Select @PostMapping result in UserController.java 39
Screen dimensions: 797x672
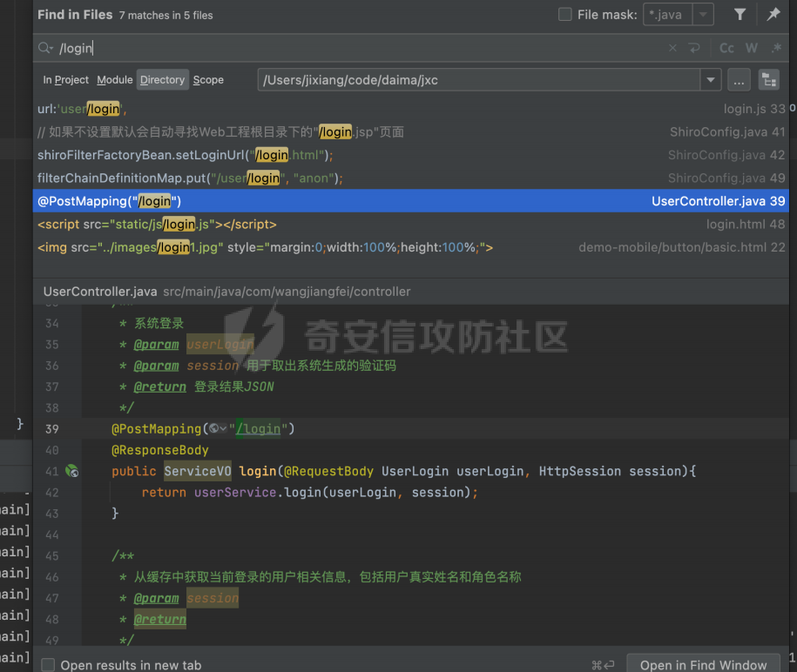(411, 201)
